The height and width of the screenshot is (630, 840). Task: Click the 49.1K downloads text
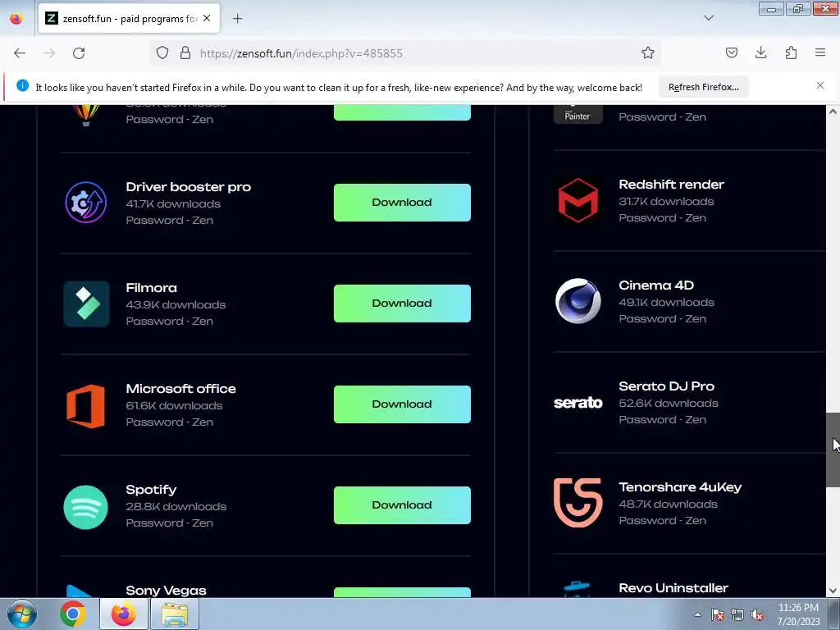pos(666,302)
